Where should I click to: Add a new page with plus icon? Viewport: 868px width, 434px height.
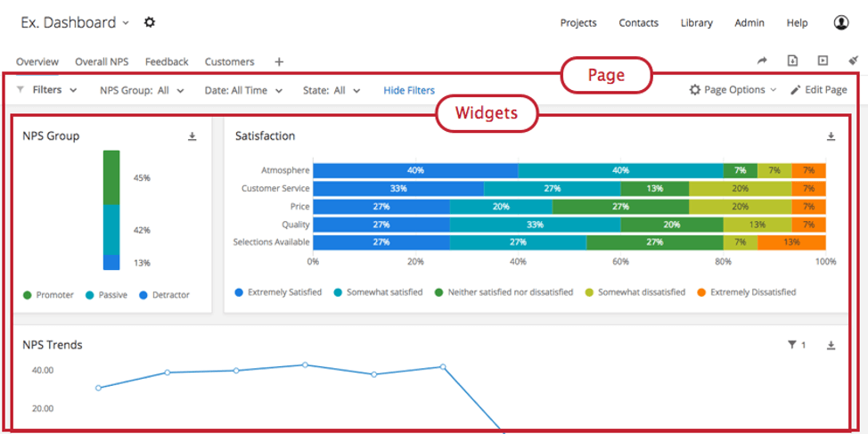(x=279, y=62)
